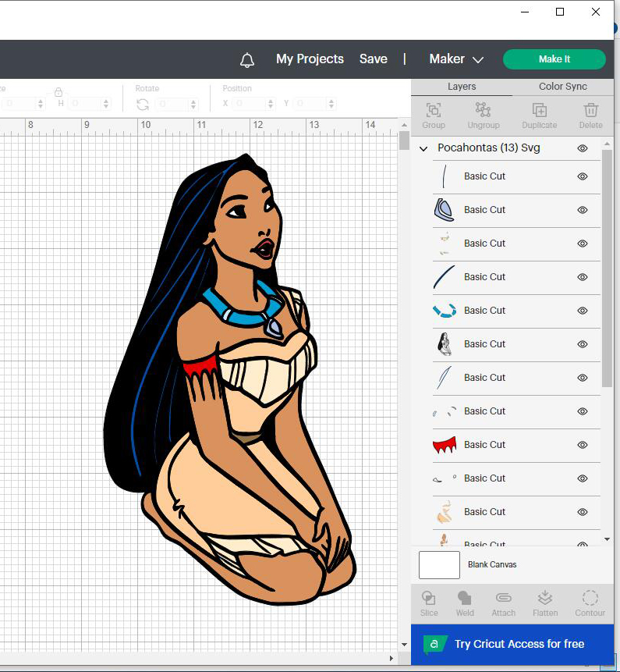The height and width of the screenshot is (672, 620).
Task: Click the canvas horizontal scrollbar right arrow
Action: click(x=391, y=658)
